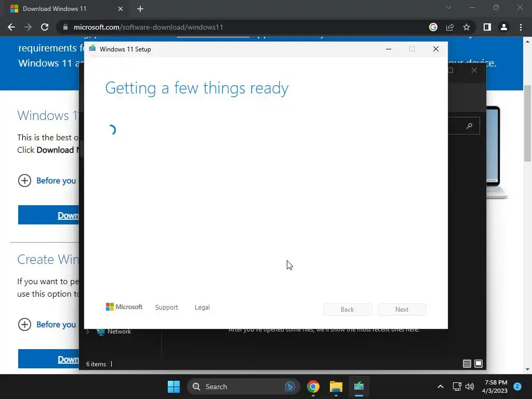
Task: Click the 6 items status text
Action: pyautogui.click(x=96, y=364)
